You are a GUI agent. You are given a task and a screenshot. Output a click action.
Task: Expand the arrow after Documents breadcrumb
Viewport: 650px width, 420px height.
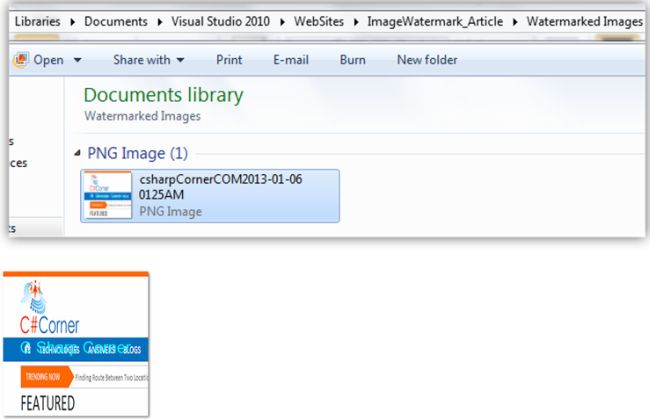click(x=160, y=22)
